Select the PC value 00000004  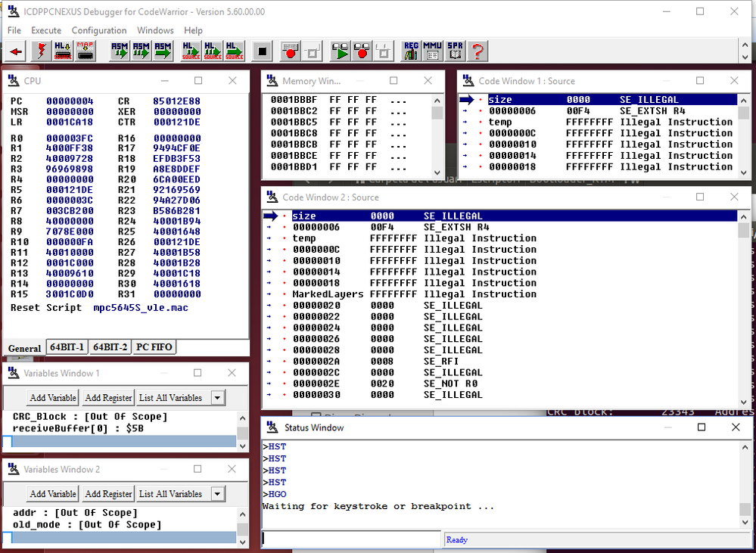point(70,101)
